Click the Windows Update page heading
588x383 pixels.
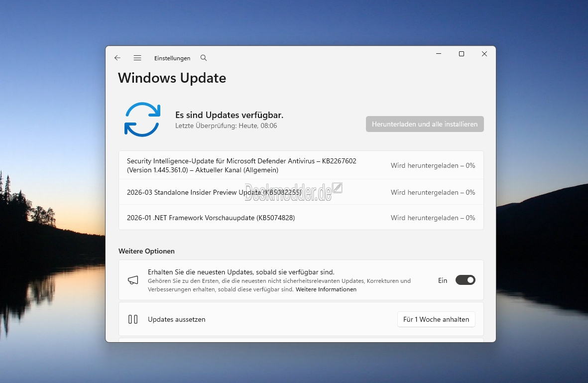pyautogui.click(x=172, y=78)
